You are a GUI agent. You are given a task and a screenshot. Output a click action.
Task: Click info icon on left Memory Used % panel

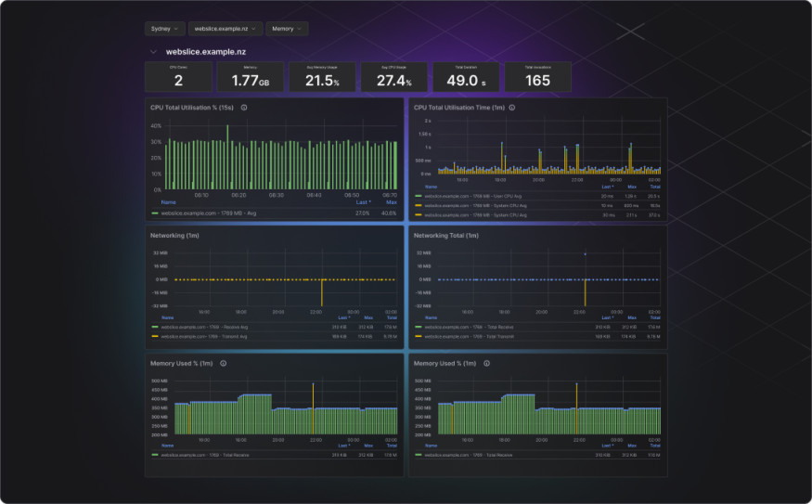pyautogui.click(x=224, y=364)
